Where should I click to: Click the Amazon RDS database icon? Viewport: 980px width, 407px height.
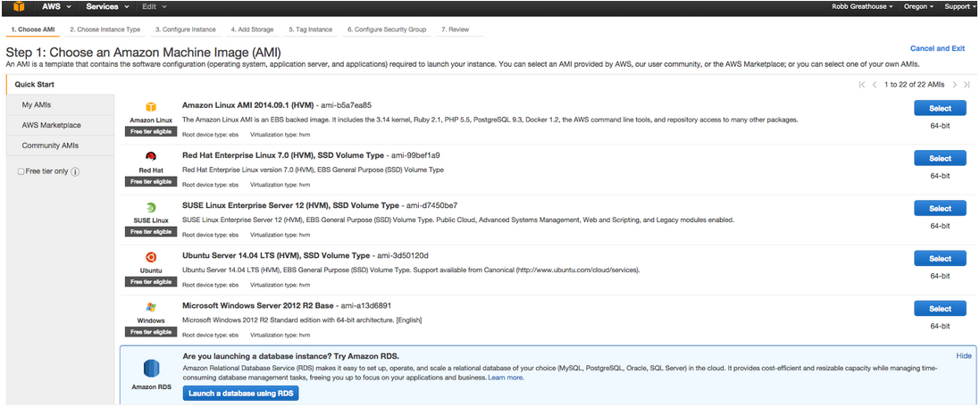[x=151, y=369]
